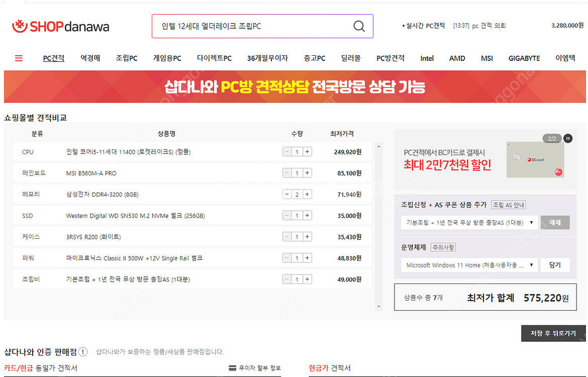Click the PC방 견적상담 banner
588x377 pixels.
pyautogui.click(x=295, y=86)
